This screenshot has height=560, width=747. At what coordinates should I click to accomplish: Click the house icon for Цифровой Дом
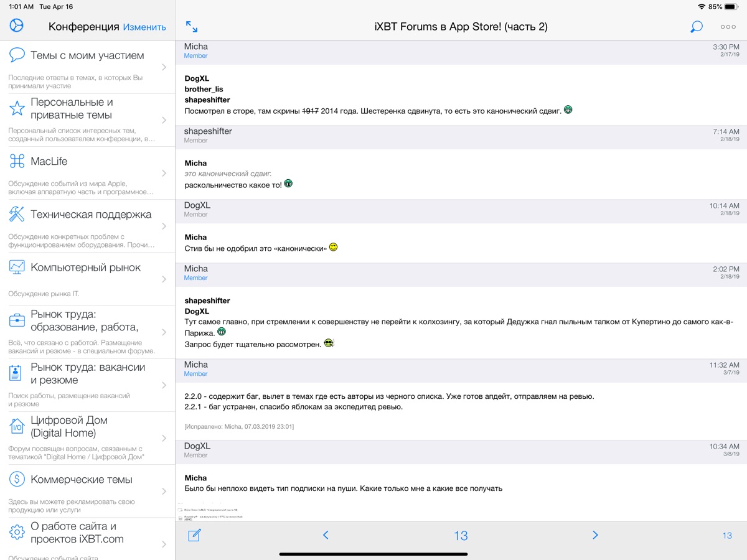point(17,426)
